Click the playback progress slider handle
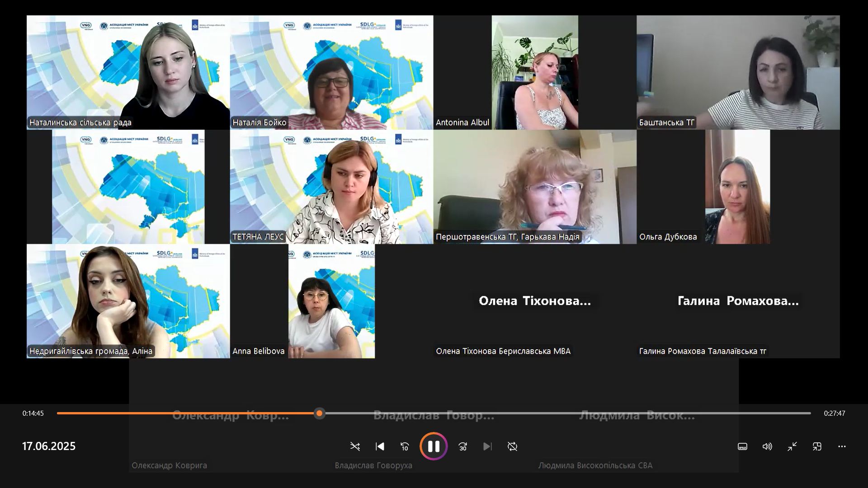868x488 pixels. click(320, 413)
